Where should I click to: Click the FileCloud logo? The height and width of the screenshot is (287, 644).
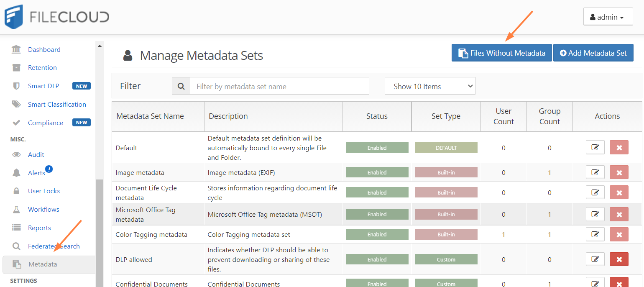[x=57, y=17]
